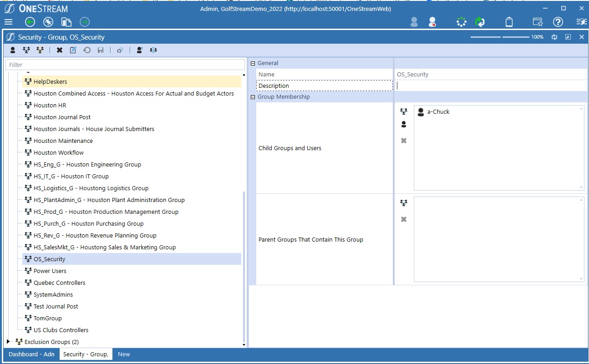Remove the selected parent group with the X

[404, 219]
